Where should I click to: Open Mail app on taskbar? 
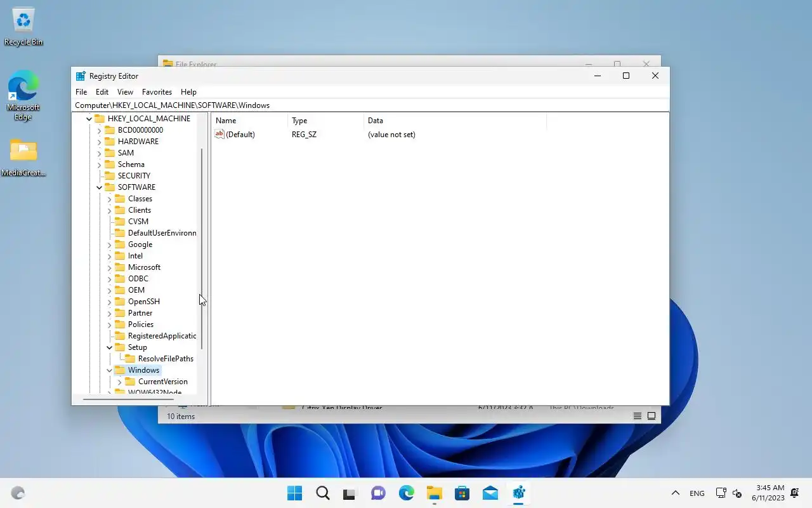coord(490,493)
